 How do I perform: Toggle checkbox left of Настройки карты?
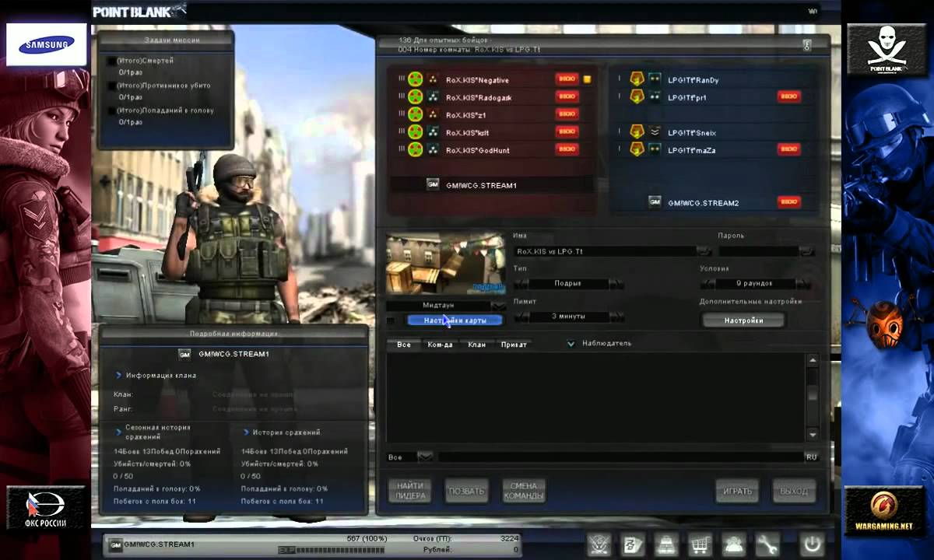(x=391, y=320)
